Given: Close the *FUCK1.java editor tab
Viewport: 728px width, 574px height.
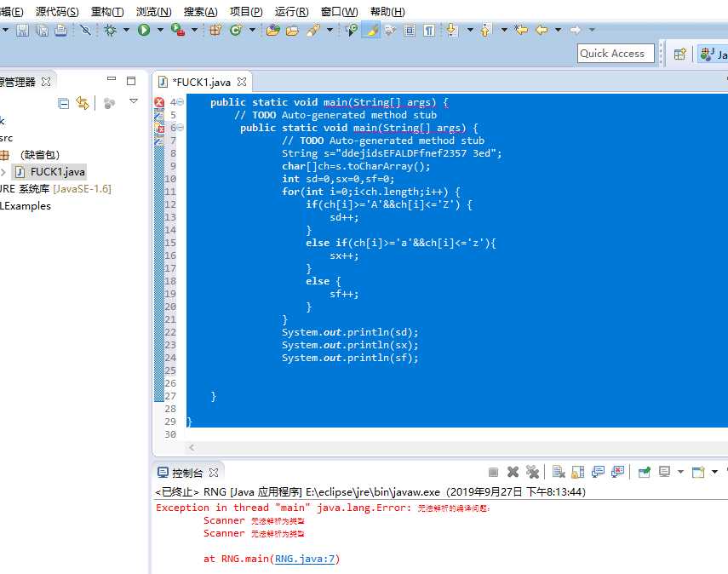Looking at the screenshot, I should pyautogui.click(x=242, y=82).
